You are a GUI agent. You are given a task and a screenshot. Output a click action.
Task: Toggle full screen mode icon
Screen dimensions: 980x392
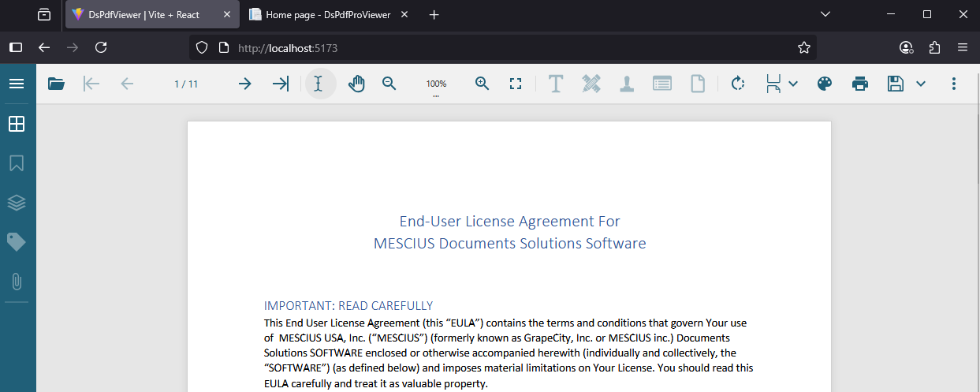point(516,84)
